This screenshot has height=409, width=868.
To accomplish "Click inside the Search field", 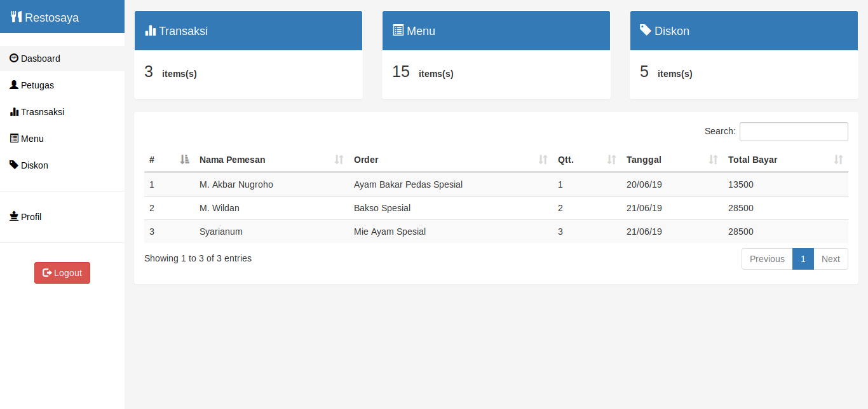I will (793, 132).
